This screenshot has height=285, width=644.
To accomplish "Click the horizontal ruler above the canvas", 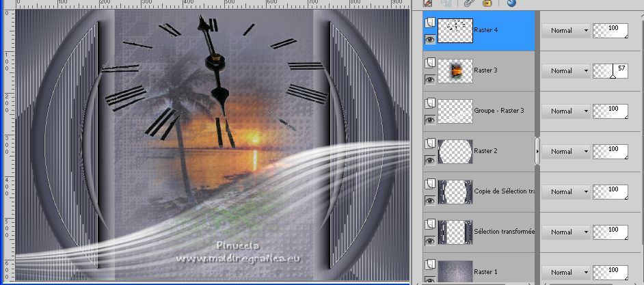I will (x=213, y=4).
